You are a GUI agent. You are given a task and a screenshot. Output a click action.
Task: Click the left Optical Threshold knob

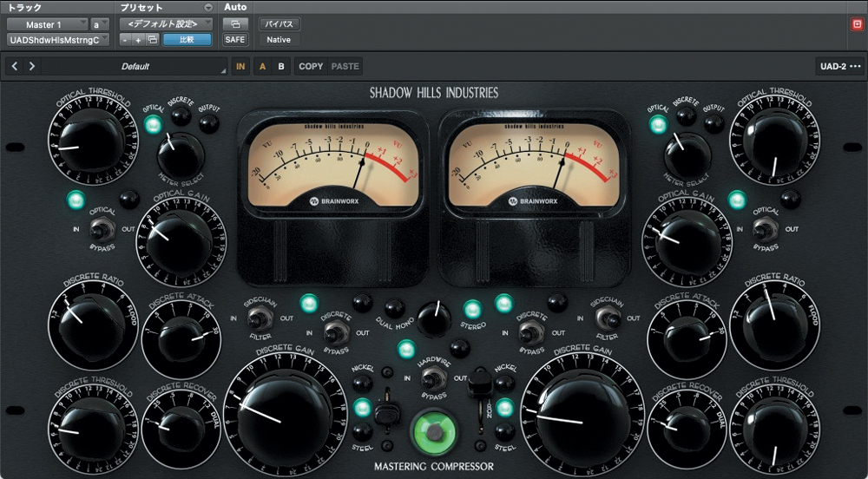92,140
